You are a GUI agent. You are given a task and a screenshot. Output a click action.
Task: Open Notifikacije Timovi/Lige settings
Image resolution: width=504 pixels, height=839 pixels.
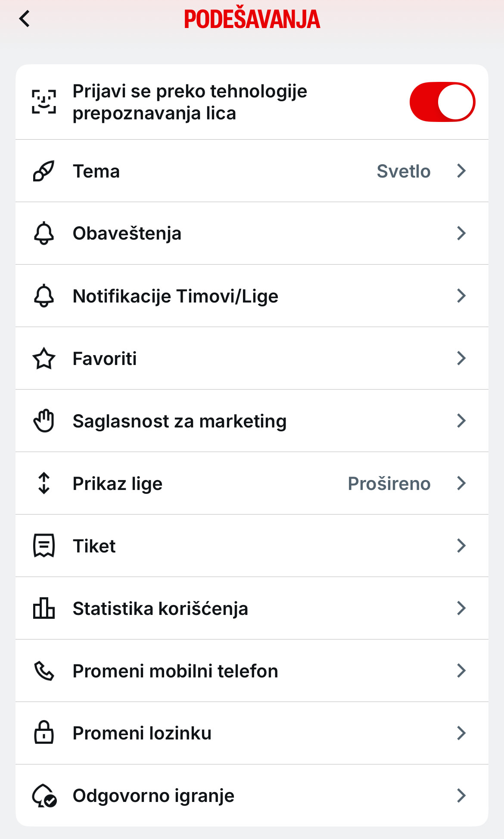coord(252,296)
